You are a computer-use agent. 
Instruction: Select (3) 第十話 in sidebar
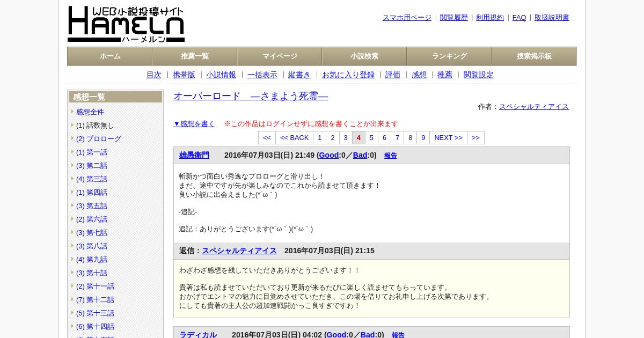click(x=92, y=273)
